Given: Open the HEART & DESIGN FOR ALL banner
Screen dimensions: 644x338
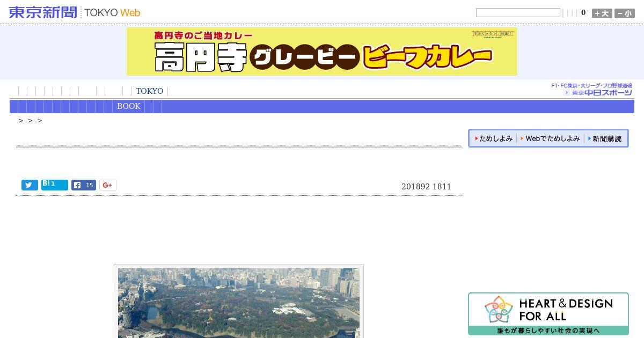Looking at the screenshot, I should tap(548, 314).
